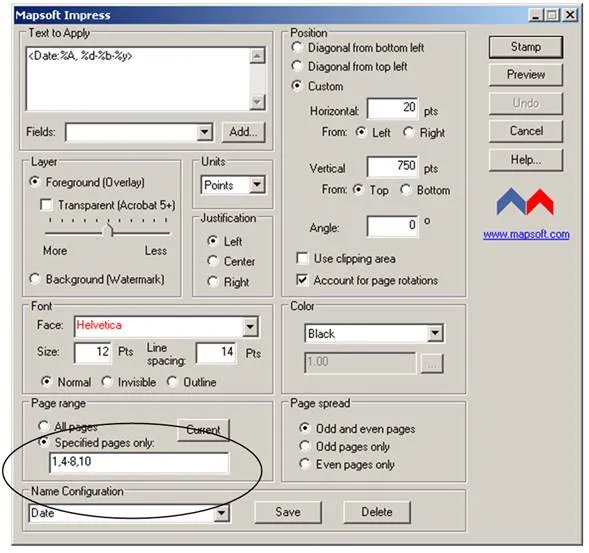Viewport: 589px width, 553px height.
Task: Click the text box scroll up arrow
Action: click(257, 56)
